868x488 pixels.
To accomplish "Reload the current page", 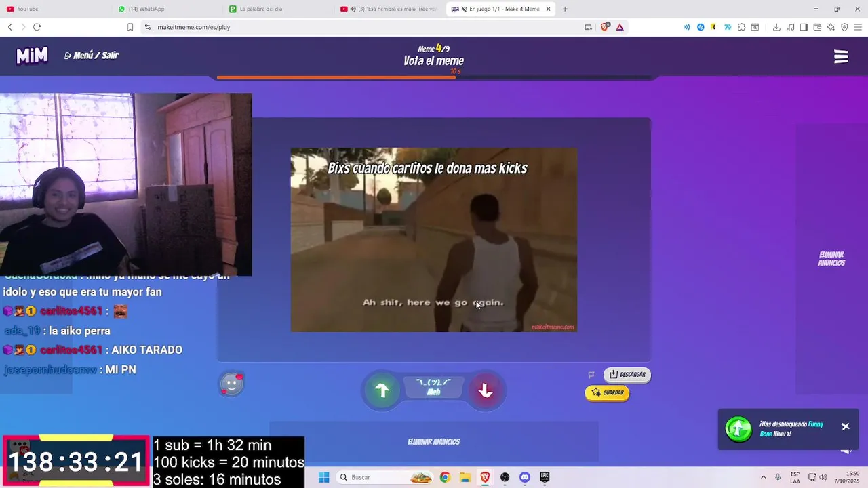I will 37,27.
